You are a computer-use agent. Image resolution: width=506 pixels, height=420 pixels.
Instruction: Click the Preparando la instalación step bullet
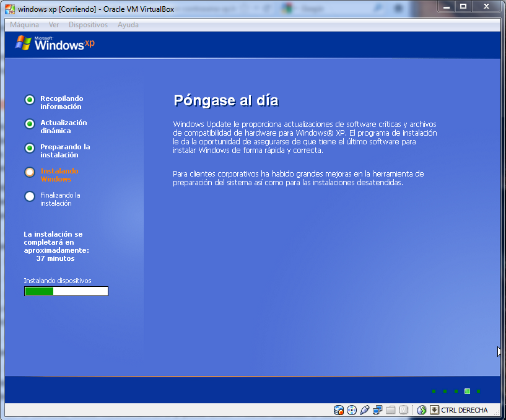click(x=30, y=148)
